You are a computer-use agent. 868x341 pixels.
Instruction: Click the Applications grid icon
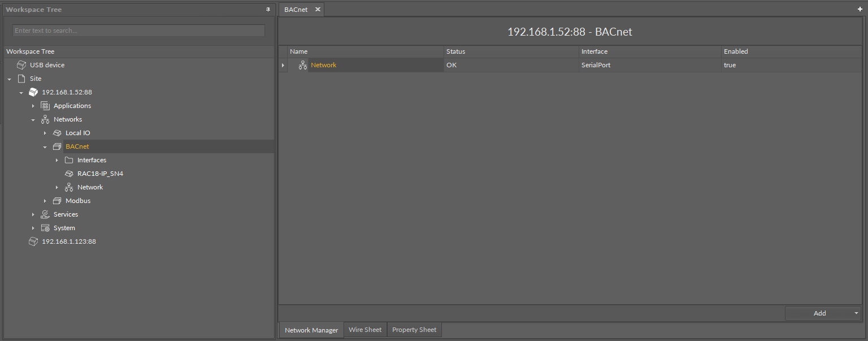pyautogui.click(x=45, y=106)
